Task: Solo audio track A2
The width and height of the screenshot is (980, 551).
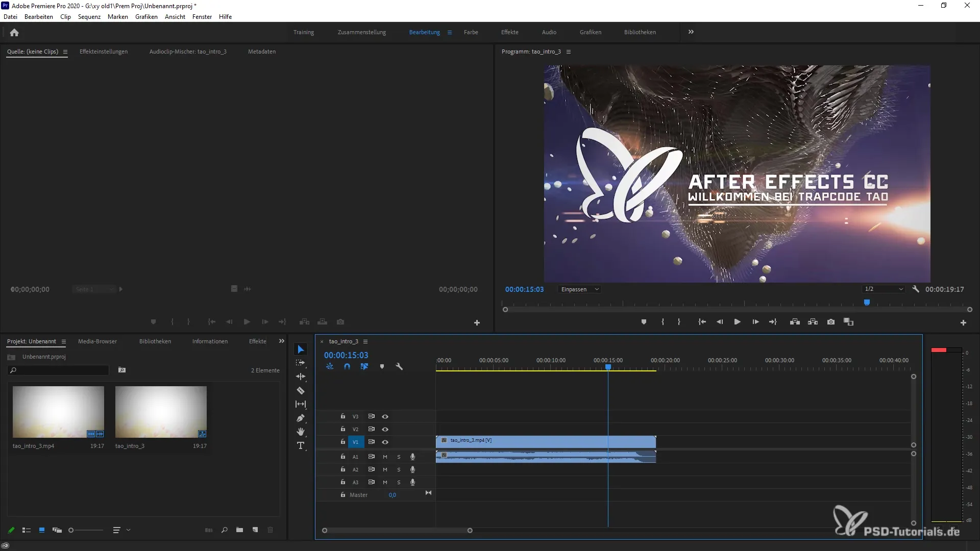Action: [x=399, y=469]
